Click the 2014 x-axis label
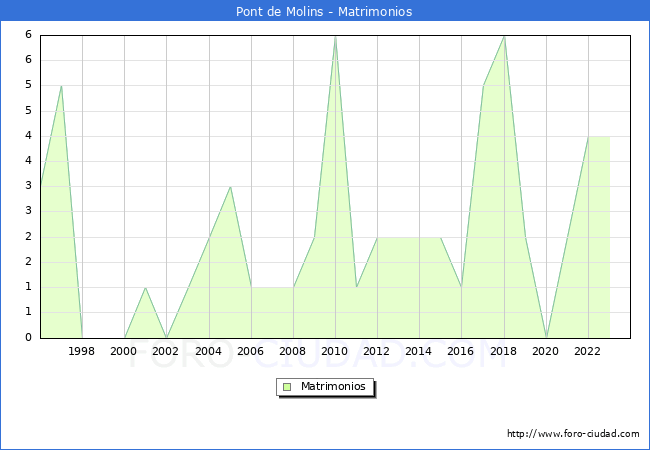 coord(419,351)
